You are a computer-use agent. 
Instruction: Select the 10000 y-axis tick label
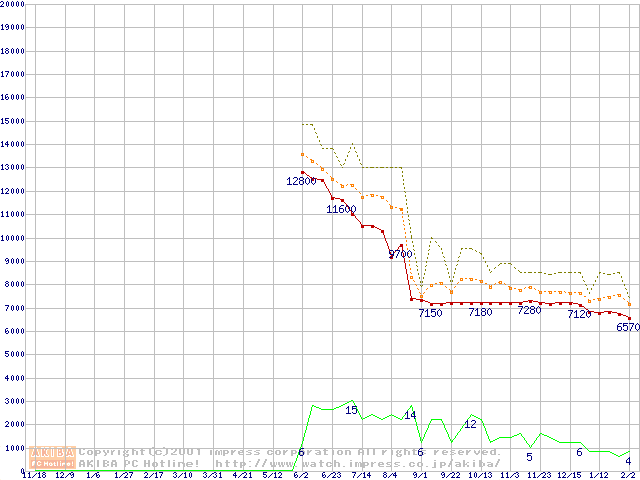click(x=11, y=238)
